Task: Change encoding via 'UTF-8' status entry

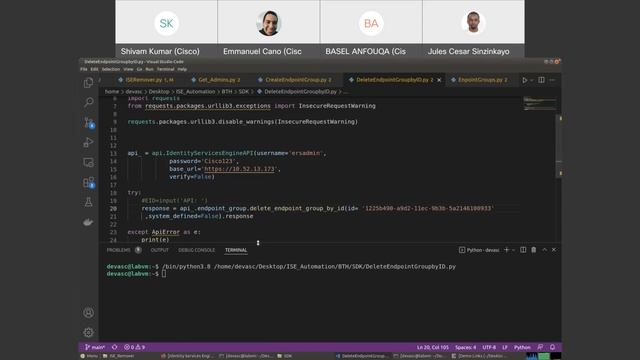Action: coord(489,347)
